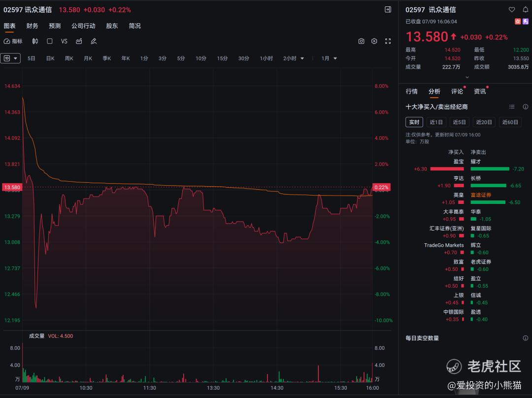Select the 1分 timeframe
This screenshot has height=398, width=532.
tap(144, 58)
